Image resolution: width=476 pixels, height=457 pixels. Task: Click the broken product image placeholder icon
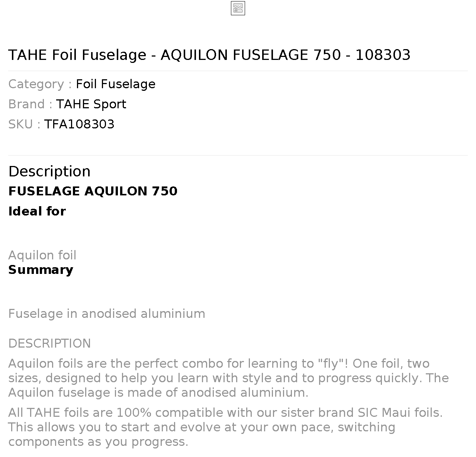[x=238, y=8]
